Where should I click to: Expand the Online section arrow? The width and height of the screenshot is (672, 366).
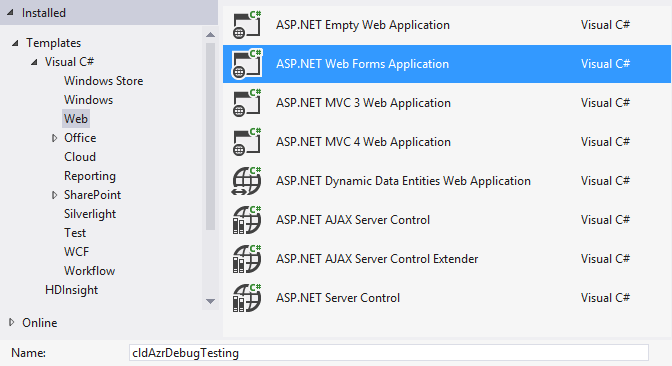(x=12, y=322)
